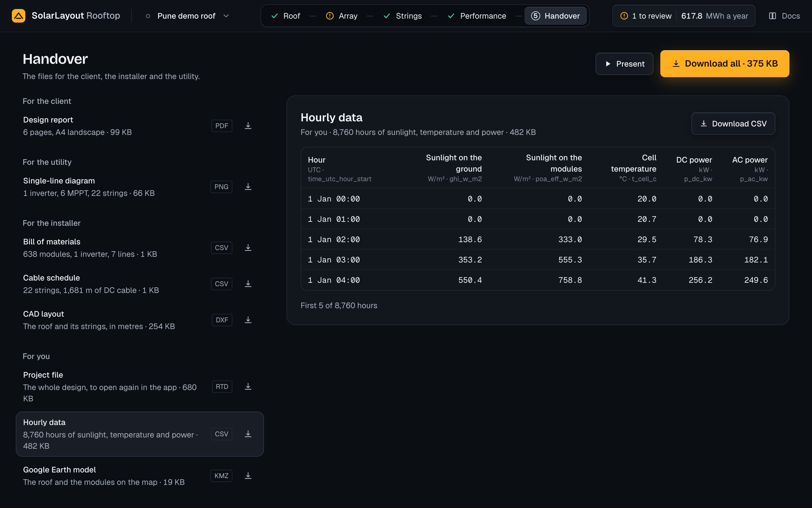The width and height of the screenshot is (812, 508).
Task: Click the SolarLayout logo icon
Action: [18, 16]
